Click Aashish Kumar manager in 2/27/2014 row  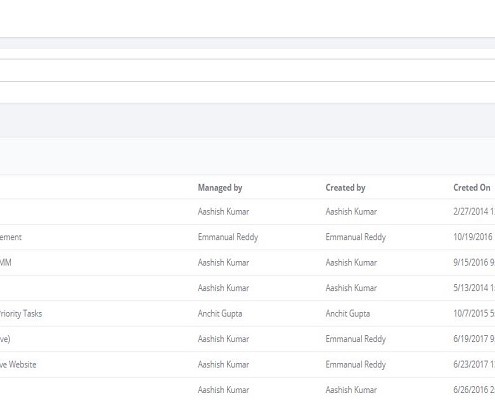point(223,212)
